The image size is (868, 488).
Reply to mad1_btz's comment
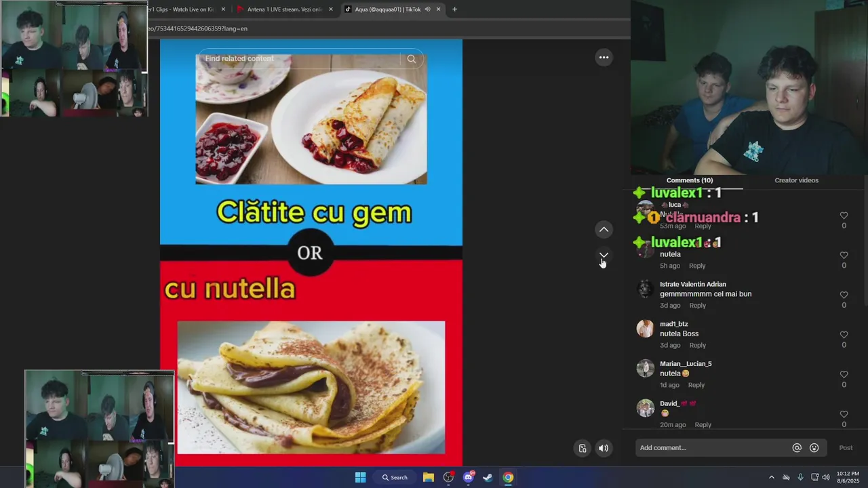coord(697,345)
